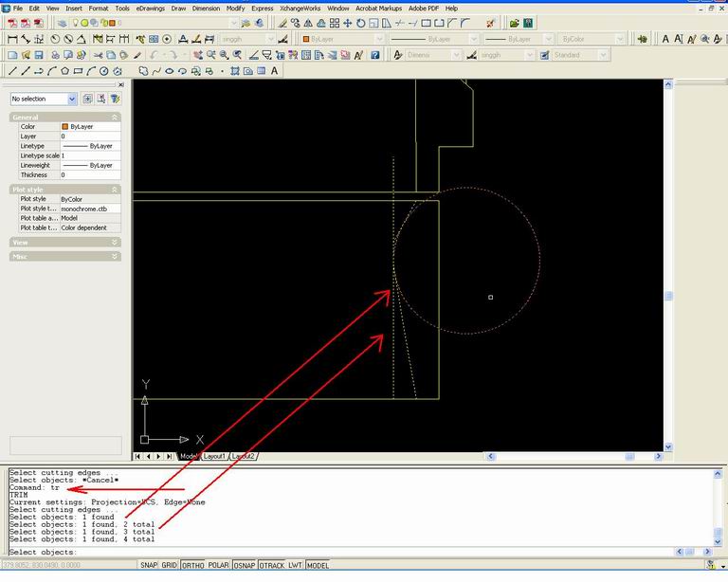Select the Multiline Text tool in Draw toolbar
Viewport: 728px width, 582px height.
(274, 71)
